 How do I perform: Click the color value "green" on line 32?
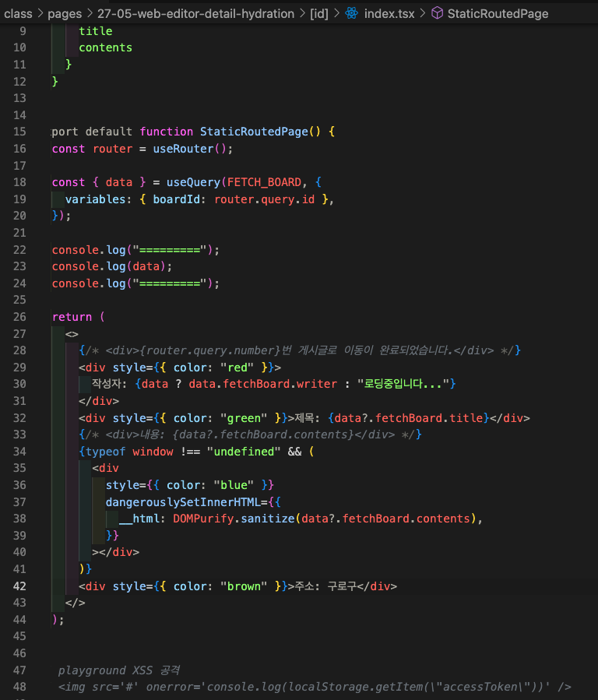click(244, 418)
